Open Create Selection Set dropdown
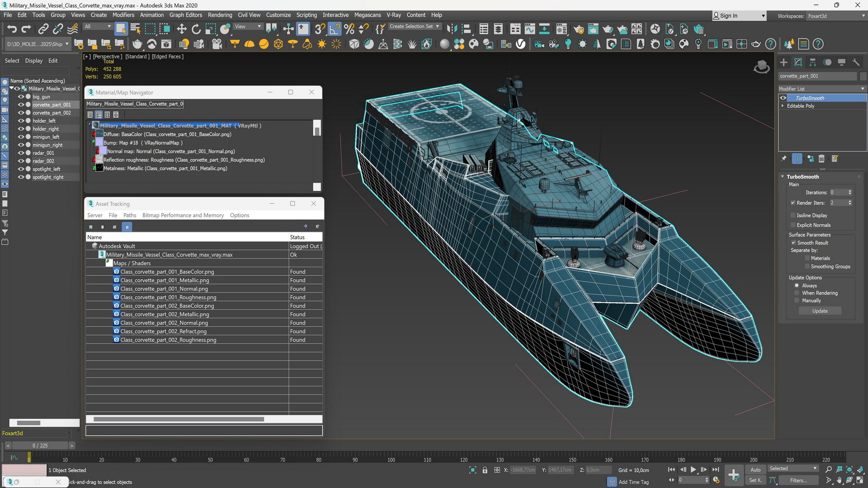 tap(414, 26)
